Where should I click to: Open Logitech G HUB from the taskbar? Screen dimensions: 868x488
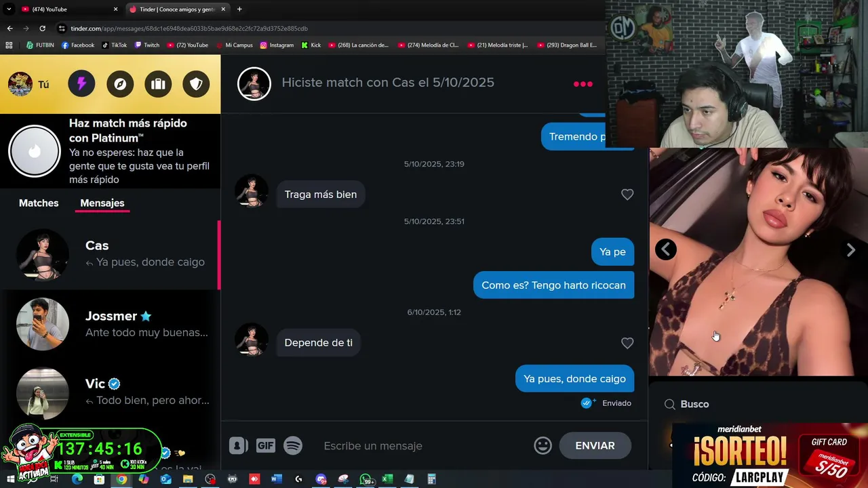[298, 479]
